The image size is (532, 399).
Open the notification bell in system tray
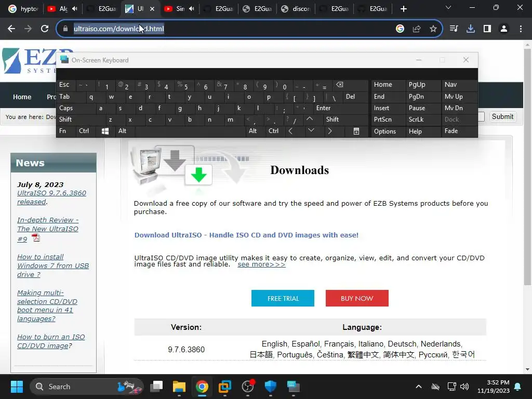518,387
